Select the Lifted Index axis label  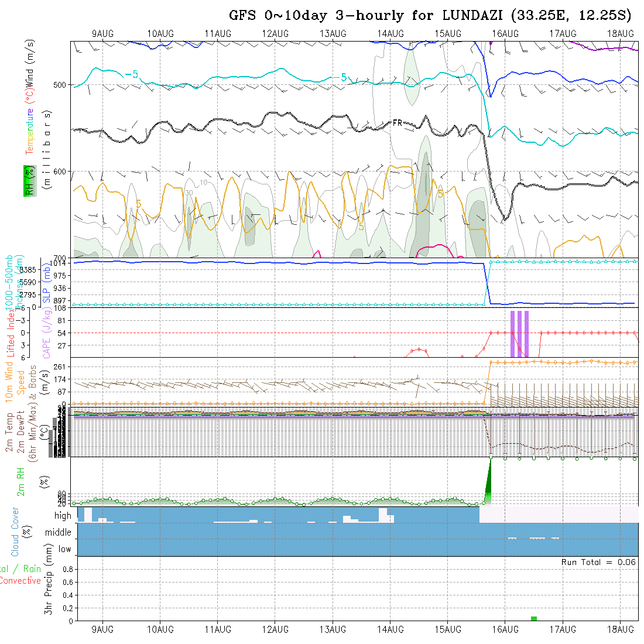10,333
